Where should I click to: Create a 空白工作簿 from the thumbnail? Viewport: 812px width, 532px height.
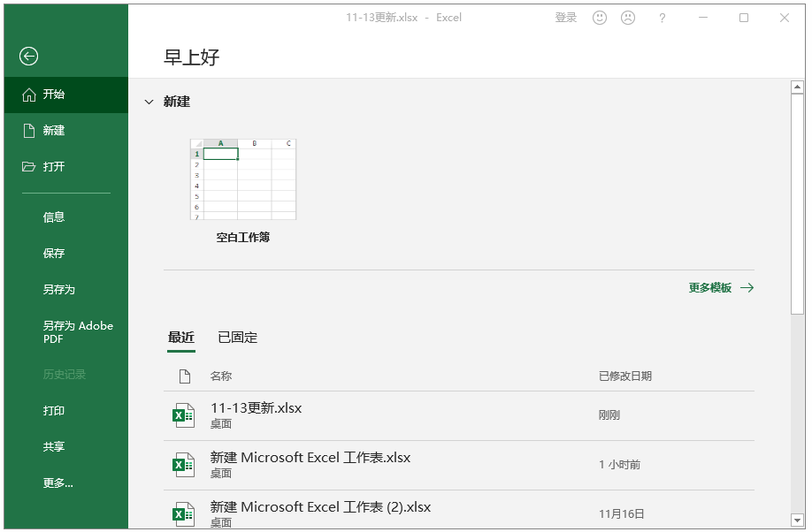coord(243,179)
